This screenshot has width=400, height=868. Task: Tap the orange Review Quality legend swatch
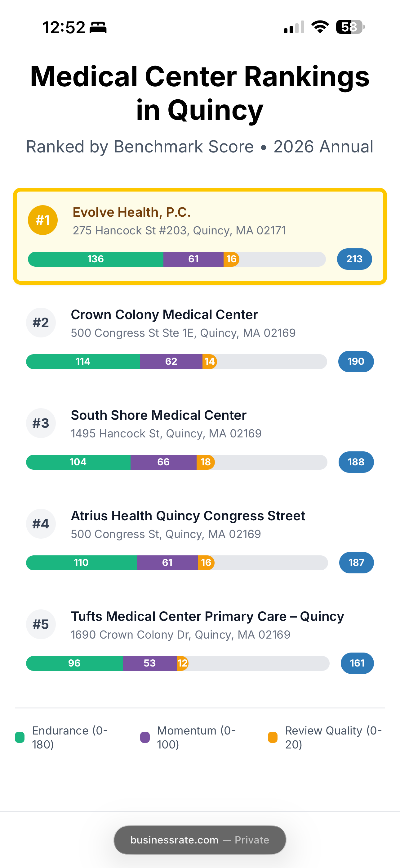273,737
